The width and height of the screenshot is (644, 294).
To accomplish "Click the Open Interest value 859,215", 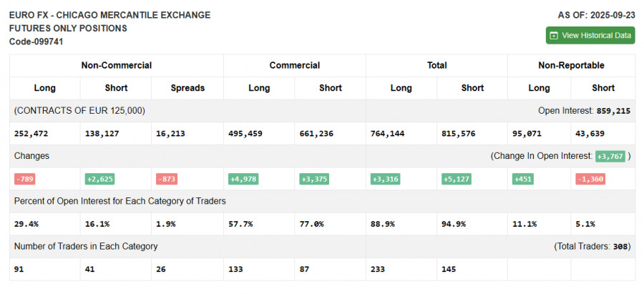I will click(613, 111).
